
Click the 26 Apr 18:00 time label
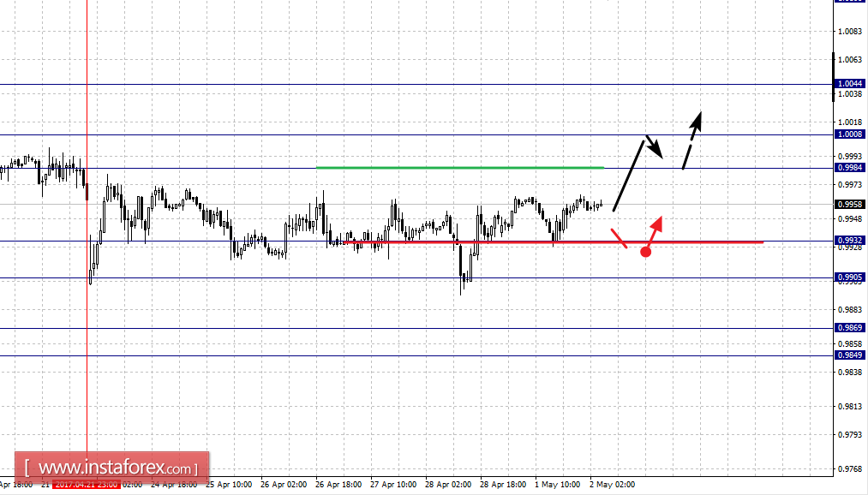(x=338, y=485)
